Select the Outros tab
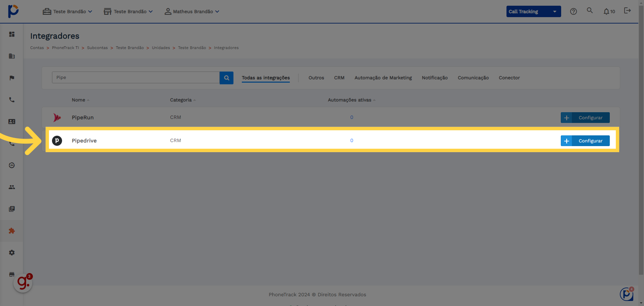This screenshot has height=306, width=644. [316, 78]
